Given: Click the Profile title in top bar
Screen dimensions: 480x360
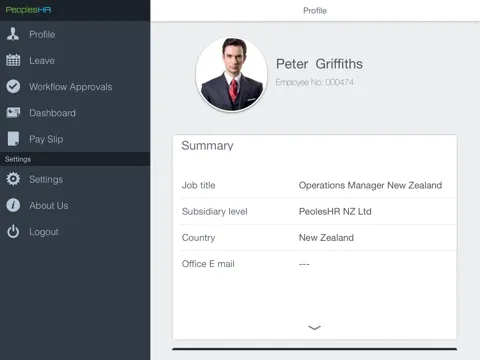Looking at the screenshot, I should (x=315, y=11).
